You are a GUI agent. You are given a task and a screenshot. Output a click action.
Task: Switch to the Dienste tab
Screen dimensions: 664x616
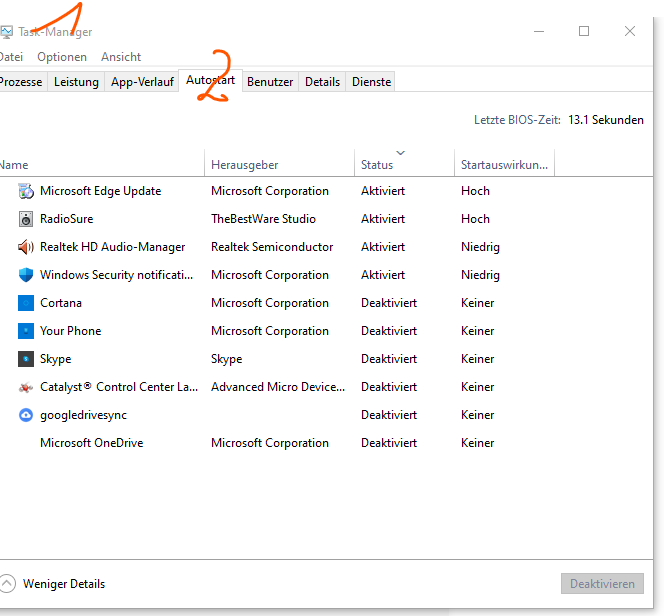click(x=371, y=82)
